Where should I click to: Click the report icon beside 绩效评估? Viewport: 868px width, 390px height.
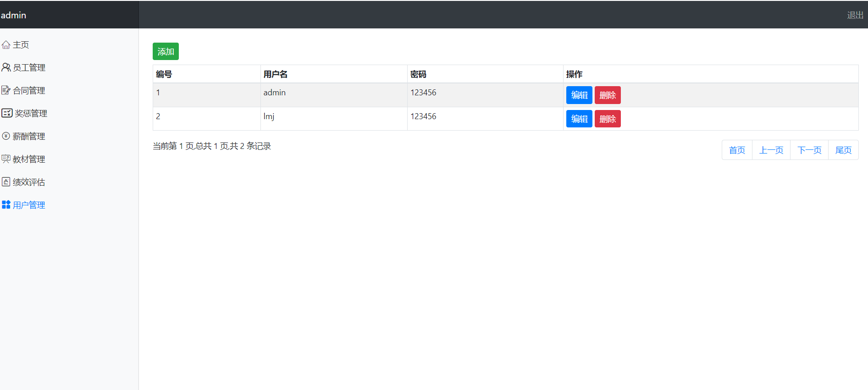click(x=6, y=182)
